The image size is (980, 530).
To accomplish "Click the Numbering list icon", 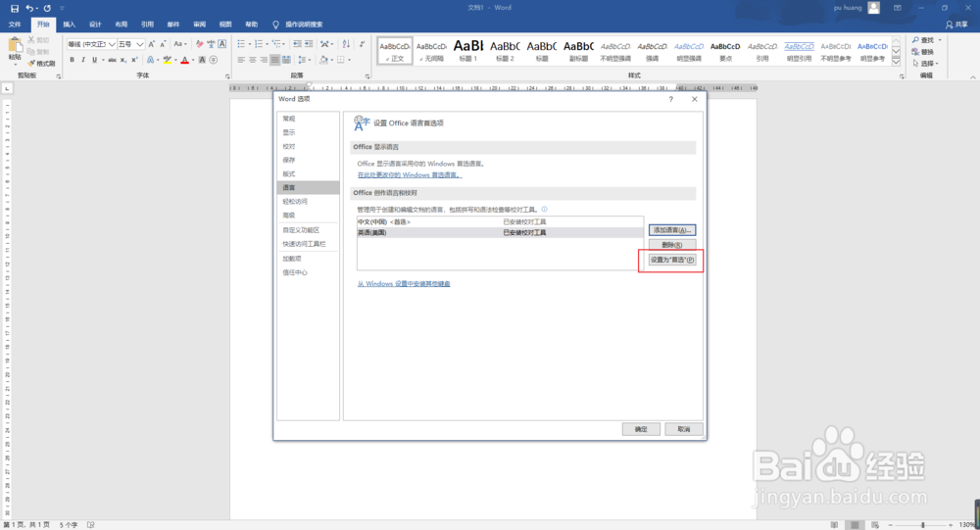I will click(259, 44).
